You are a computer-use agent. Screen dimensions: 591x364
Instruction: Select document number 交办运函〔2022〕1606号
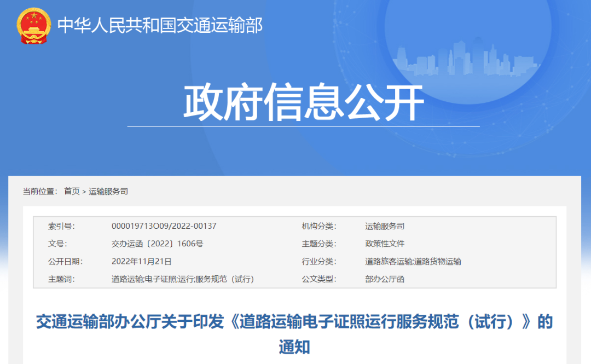(x=157, y=244)
